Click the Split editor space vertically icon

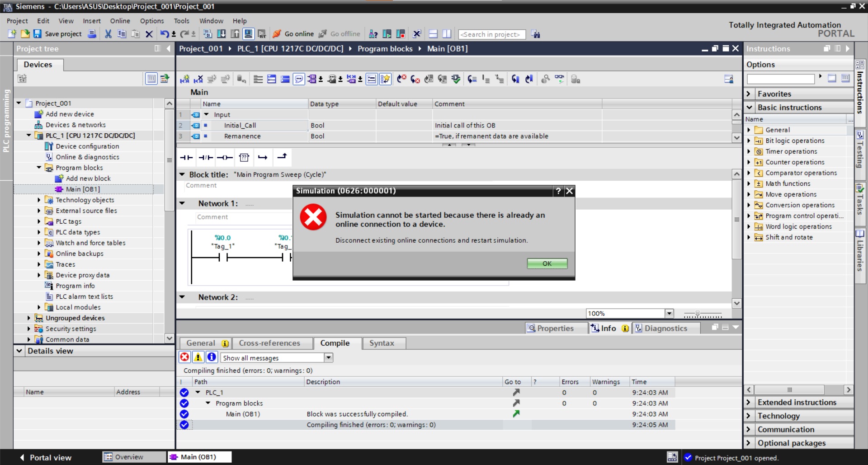(x=447, y=34)
